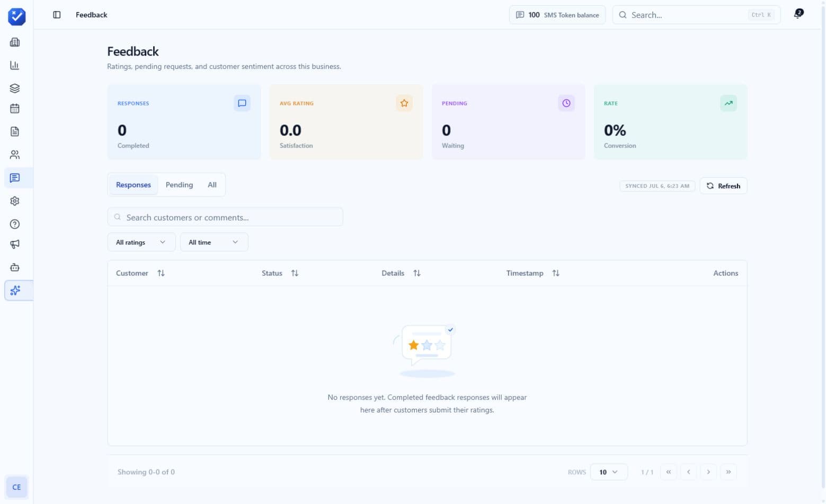Click the Ctrl K shortcut hint
Image resolution: width=826 pixels, height=504 pixels.
click(761, 15)
